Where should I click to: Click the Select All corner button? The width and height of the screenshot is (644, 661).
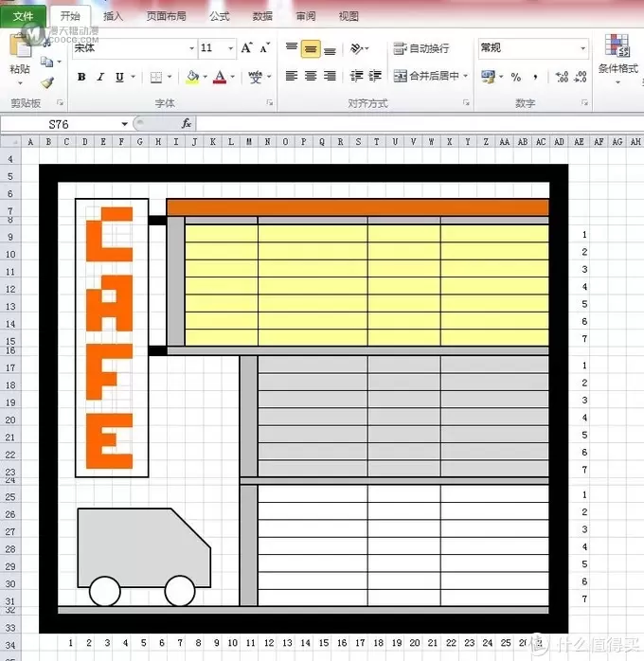coord(10,142)
